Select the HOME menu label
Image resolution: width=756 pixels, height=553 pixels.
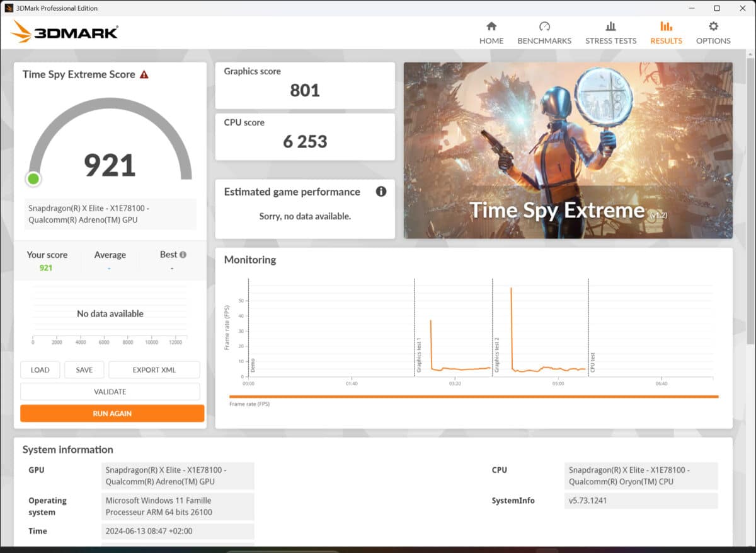click(491, 40)
